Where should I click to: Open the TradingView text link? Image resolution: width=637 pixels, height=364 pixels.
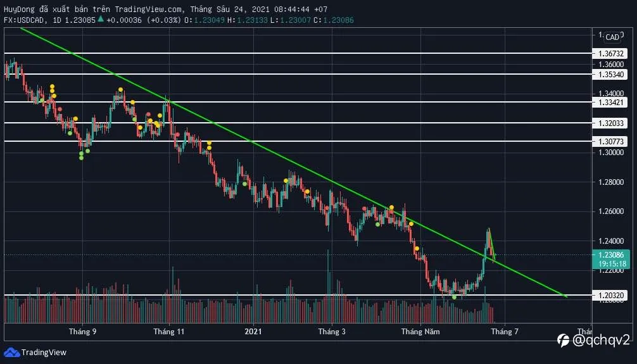(x=44, y=352)
